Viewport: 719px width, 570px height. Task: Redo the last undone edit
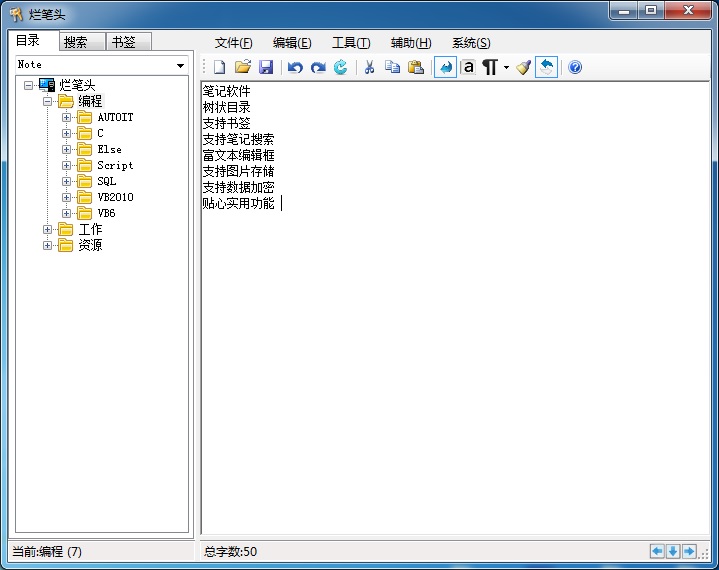pyautogui.click(x=318, y=68)
